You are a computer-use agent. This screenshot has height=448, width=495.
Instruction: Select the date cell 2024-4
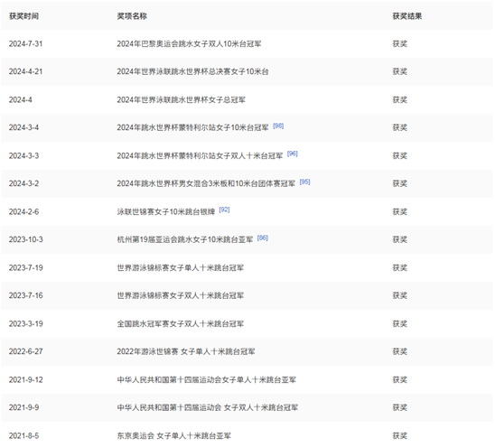point(21,99)
